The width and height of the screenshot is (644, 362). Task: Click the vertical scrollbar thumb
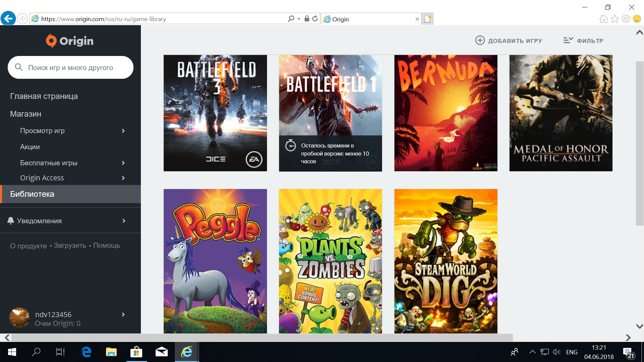tap(640, 143)
